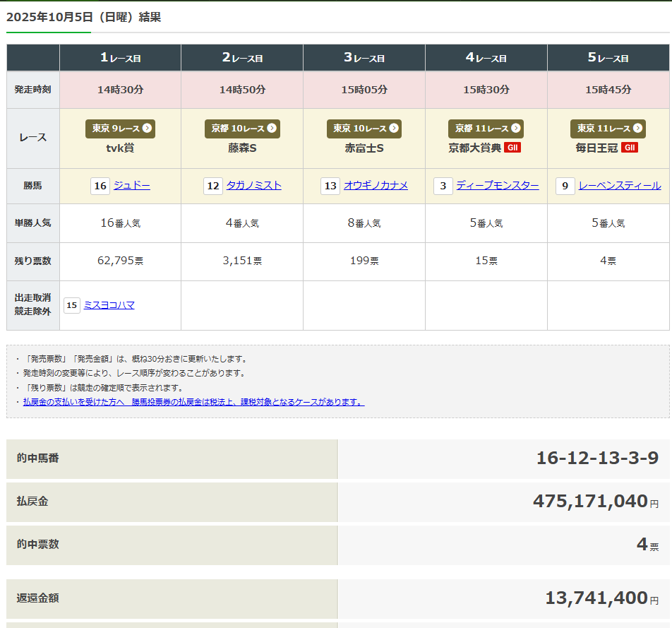Click the arrow icon on 京都 10レース
The image size is (672, 628).
(x=271, y=129)
